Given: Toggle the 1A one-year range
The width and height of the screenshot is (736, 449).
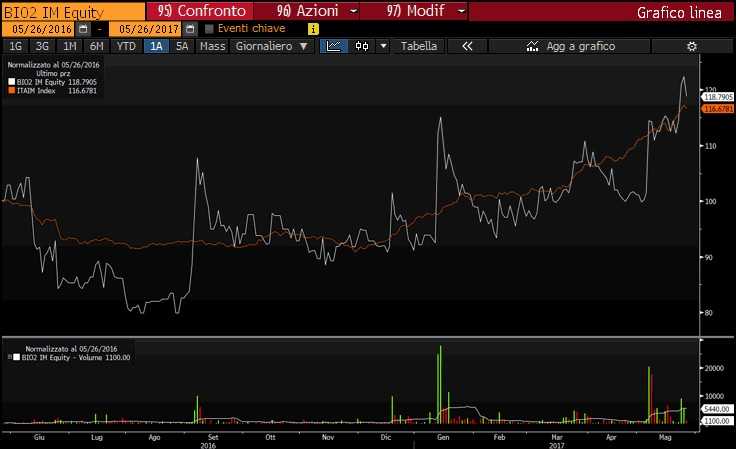Looking at the screenshot, I should [155, 46].
